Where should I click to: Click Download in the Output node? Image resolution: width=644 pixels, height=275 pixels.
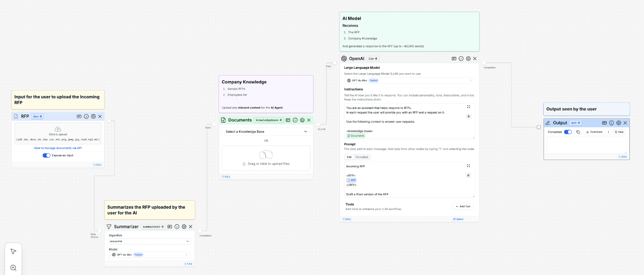(594, 132)
